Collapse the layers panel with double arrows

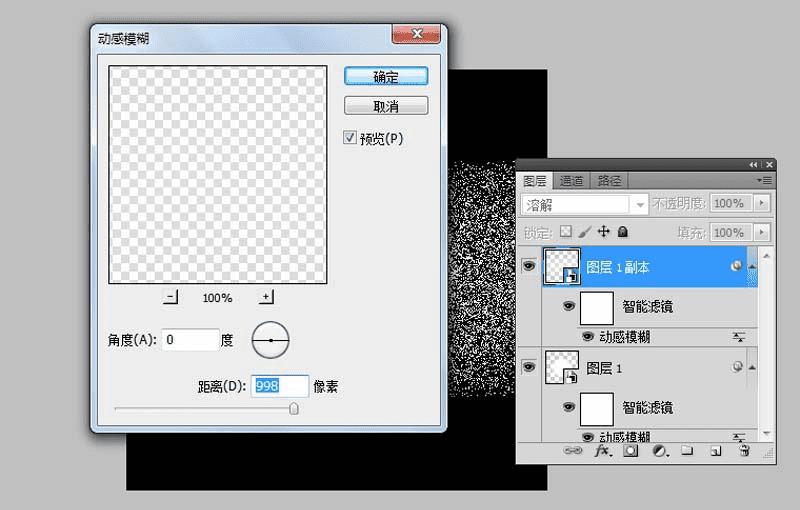point(754,165)
